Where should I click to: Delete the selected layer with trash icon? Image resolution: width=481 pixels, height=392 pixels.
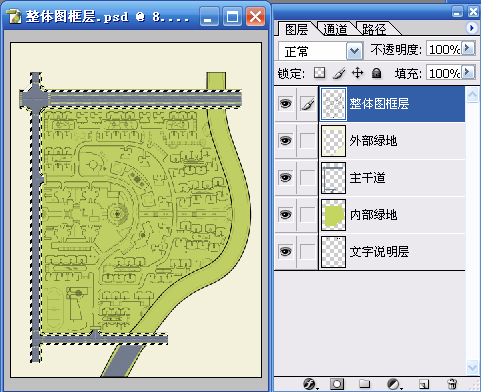click(x=452, y=384)
